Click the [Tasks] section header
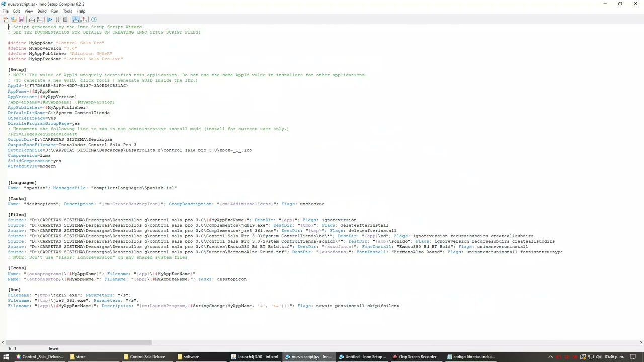The width and height of the screenshot is (644, 362). pos(17,199)
